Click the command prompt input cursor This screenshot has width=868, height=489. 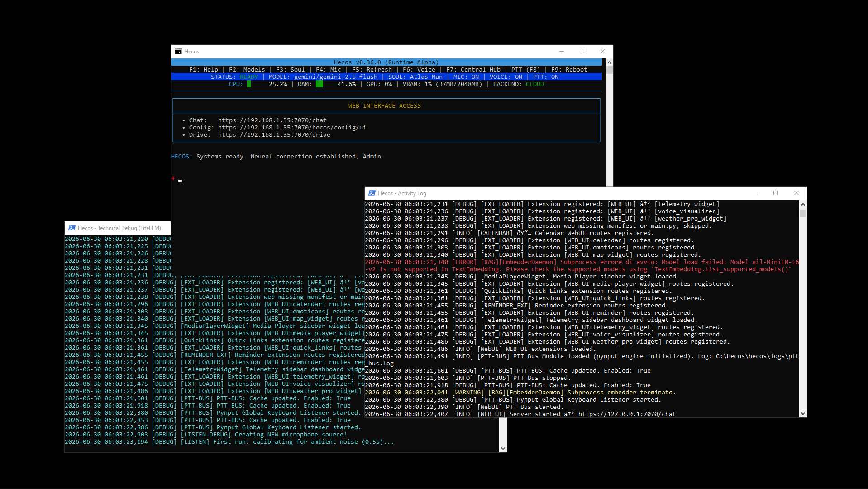click(x=180, y=180)
